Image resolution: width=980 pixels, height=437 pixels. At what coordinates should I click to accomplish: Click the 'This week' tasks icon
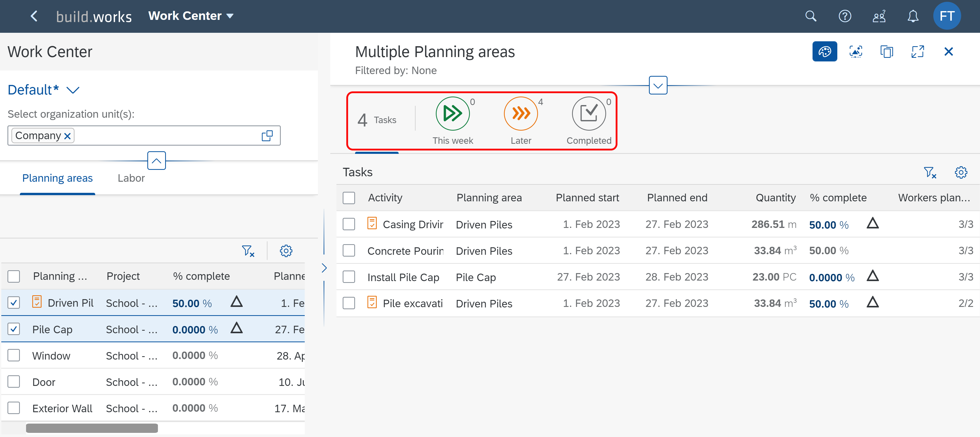[x=452, y=113]
